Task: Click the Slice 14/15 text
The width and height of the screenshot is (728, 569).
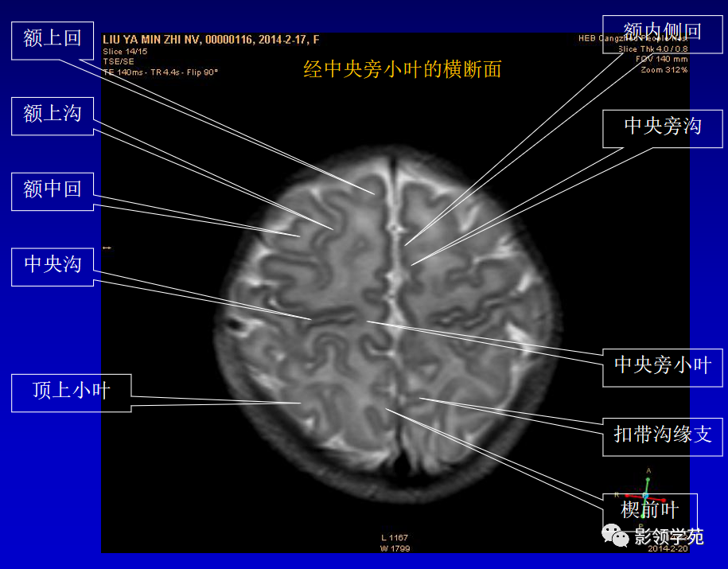Action: (x=125, y=52)
